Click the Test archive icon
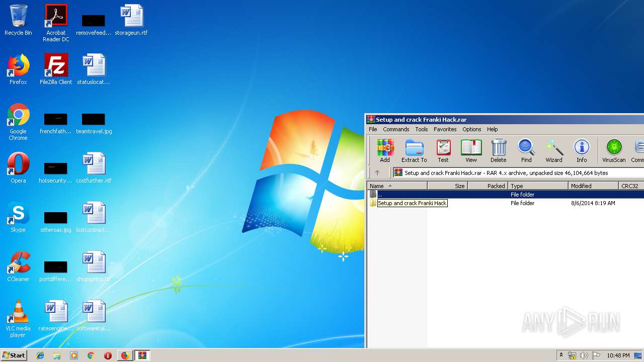Screen dimensions: 644x362 coord(443,151)
